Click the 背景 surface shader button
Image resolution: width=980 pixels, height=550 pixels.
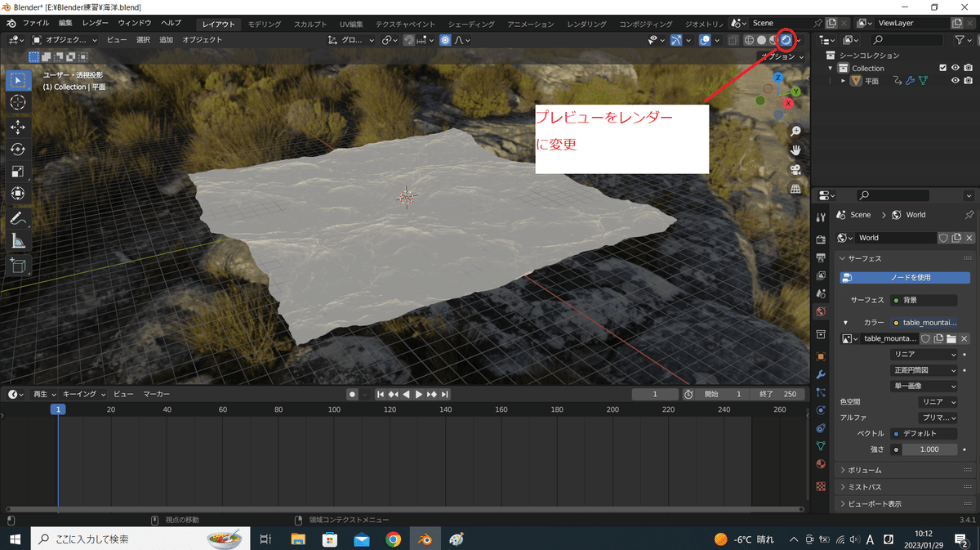pos(924,300)
